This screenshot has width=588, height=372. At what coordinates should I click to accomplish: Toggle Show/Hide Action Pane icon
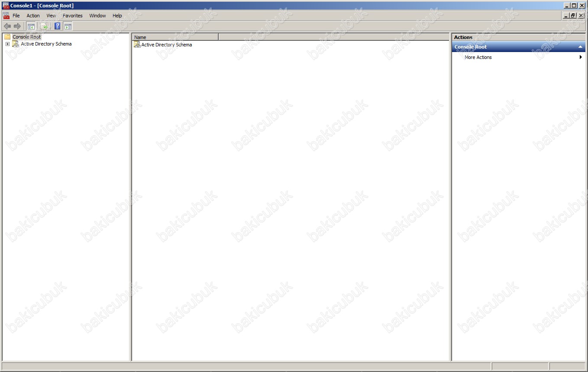click(x=68, y=26)
